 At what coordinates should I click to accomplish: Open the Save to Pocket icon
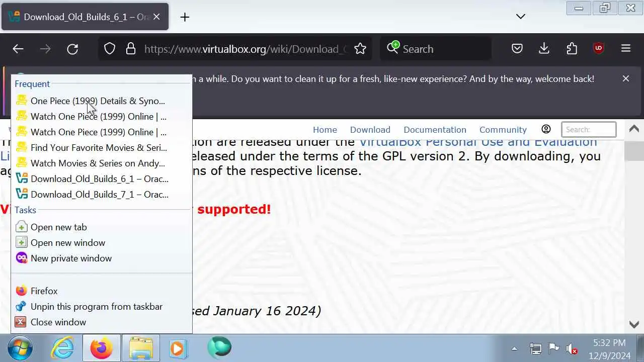coord(517,49)
